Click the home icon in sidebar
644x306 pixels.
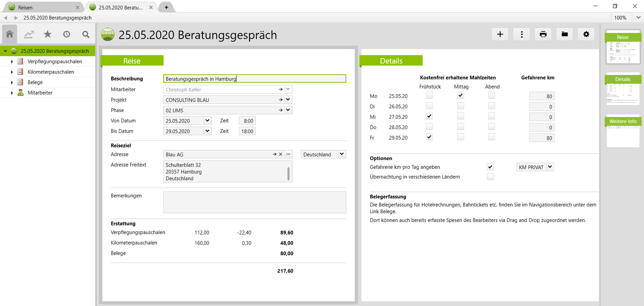click(9, 34)
